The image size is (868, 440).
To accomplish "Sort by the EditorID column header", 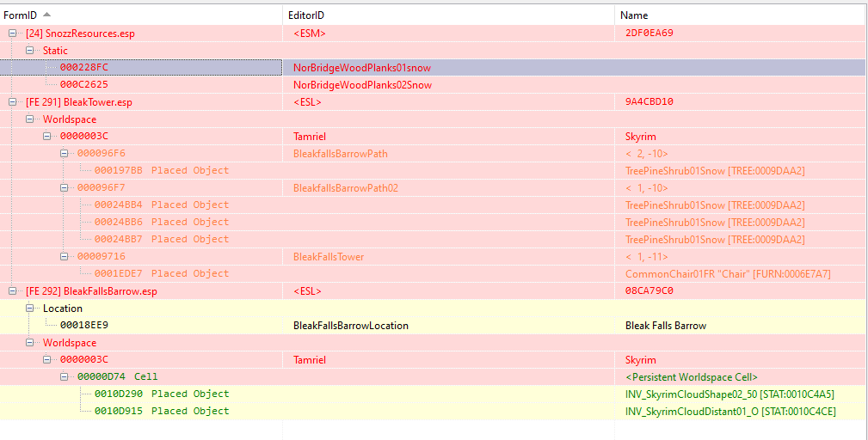I will [x=448, y=15].
